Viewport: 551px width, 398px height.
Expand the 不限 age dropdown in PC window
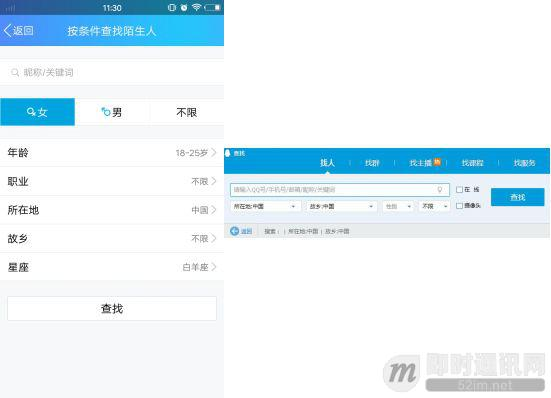[434, 206]
